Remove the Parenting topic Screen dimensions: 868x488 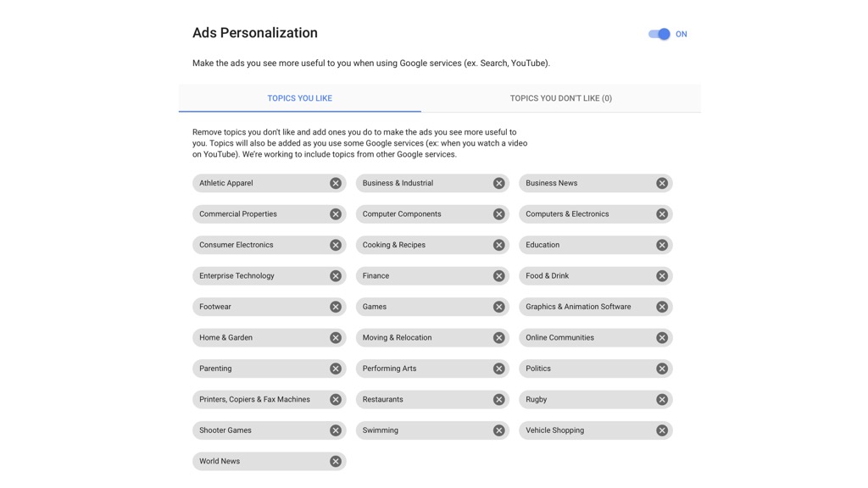pos(336,369)
